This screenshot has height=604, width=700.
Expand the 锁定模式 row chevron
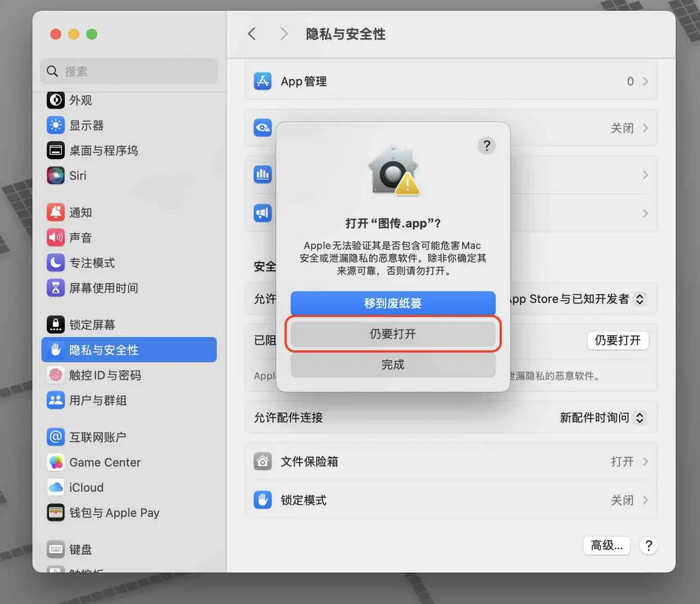point(645,500)
